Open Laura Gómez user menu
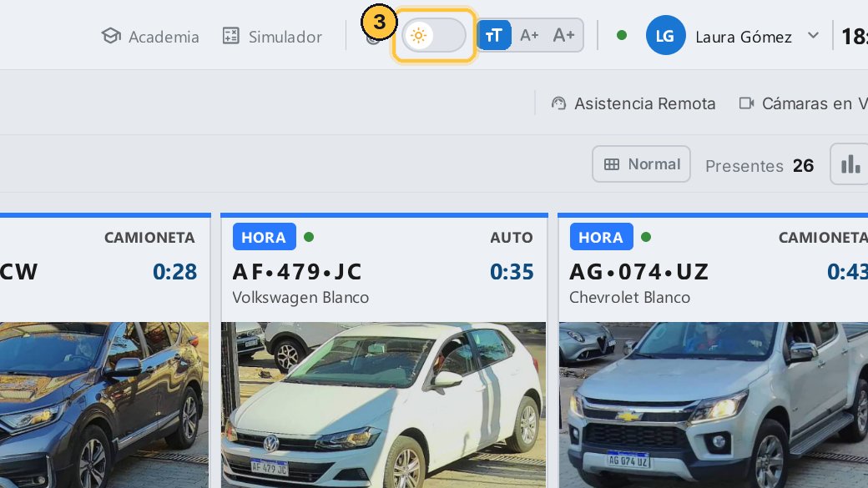The width and height of the screenshot is (868, 488). tap(744, 37)
